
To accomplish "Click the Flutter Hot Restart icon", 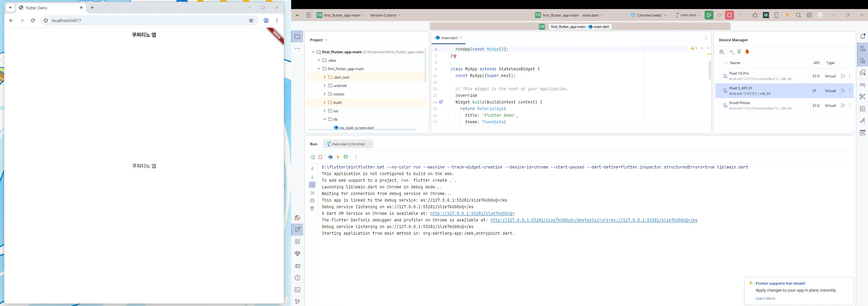I will tap(346, 157).
